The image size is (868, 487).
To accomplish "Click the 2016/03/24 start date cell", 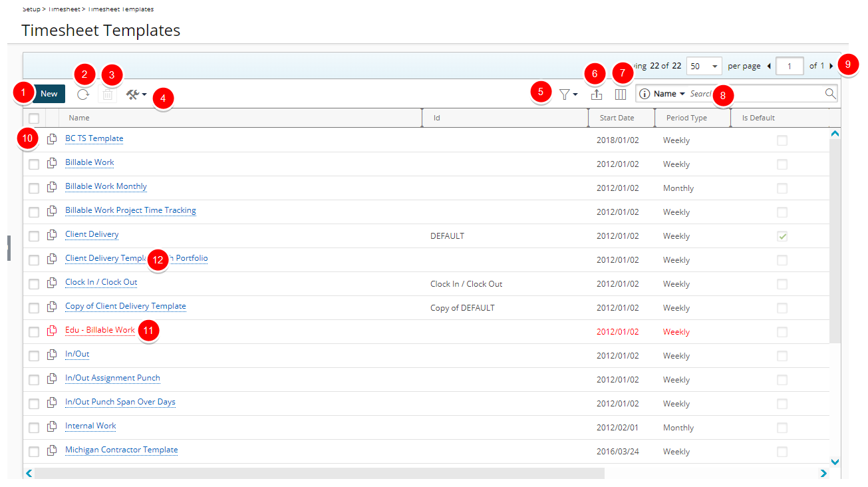I will [618, 452].
